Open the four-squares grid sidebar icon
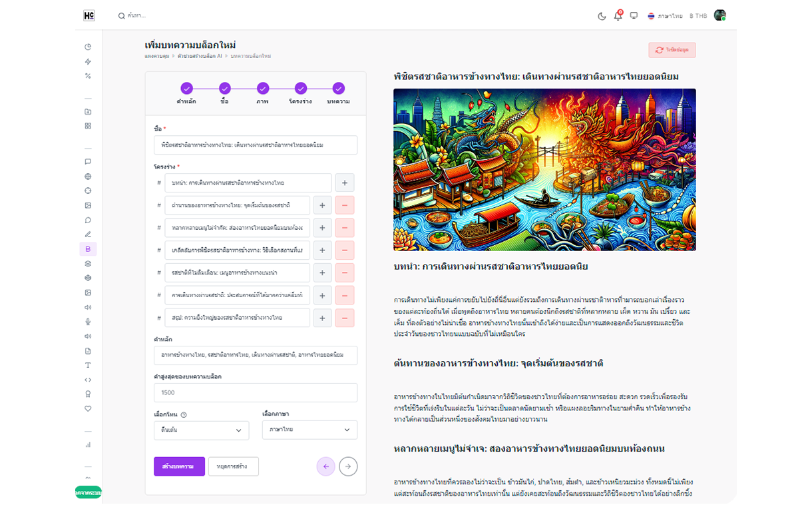Image resolution: width=812 pixels, height=505 pixels. (x=88, y=126)
